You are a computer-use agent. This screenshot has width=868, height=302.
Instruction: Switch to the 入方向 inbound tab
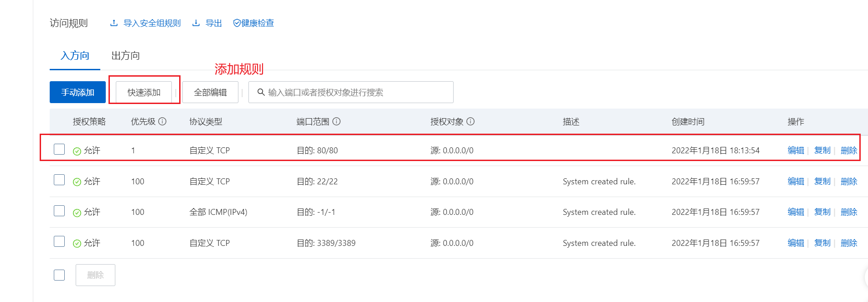coord(75,56)
